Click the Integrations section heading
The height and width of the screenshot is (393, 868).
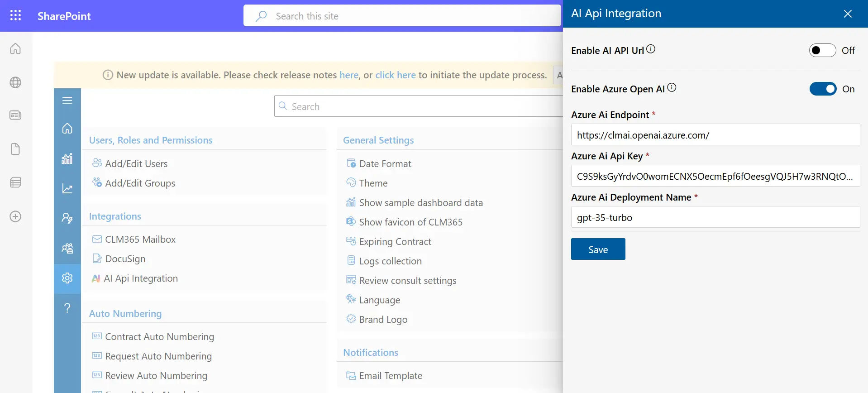(x=115, y=216)
